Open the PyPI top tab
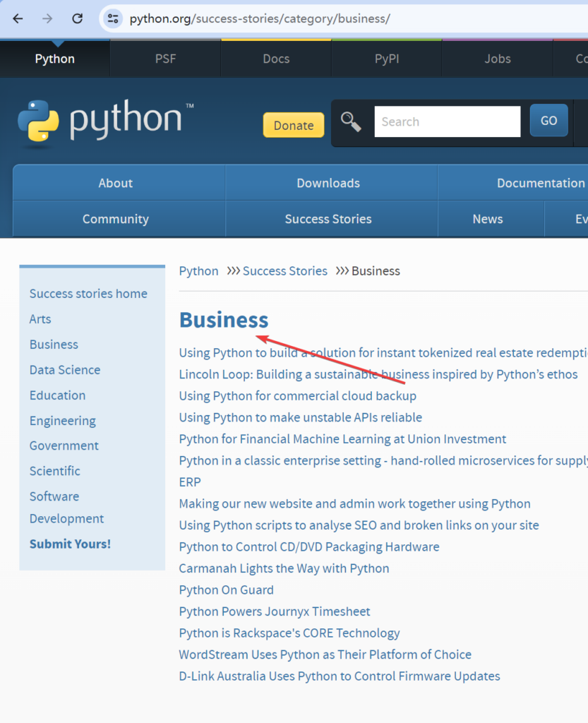The image size is (588, 723). pyautogui.click(x=387, y=59)
